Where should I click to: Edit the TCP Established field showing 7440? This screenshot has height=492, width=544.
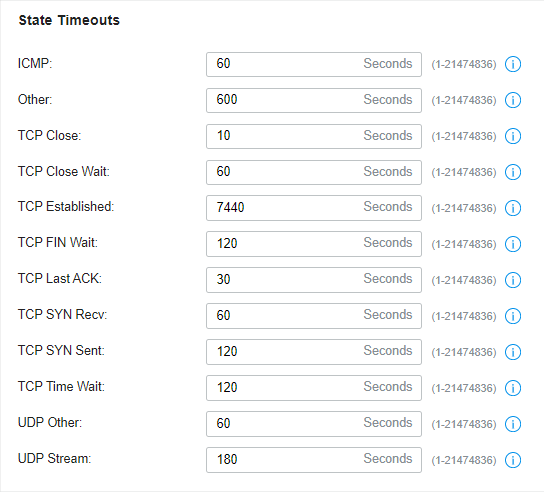point(314,208)
